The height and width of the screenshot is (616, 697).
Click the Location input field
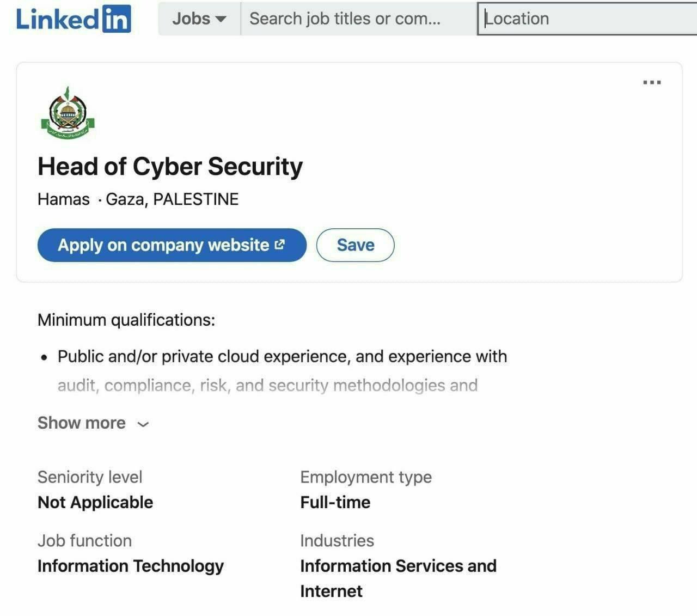pos(588,19)
